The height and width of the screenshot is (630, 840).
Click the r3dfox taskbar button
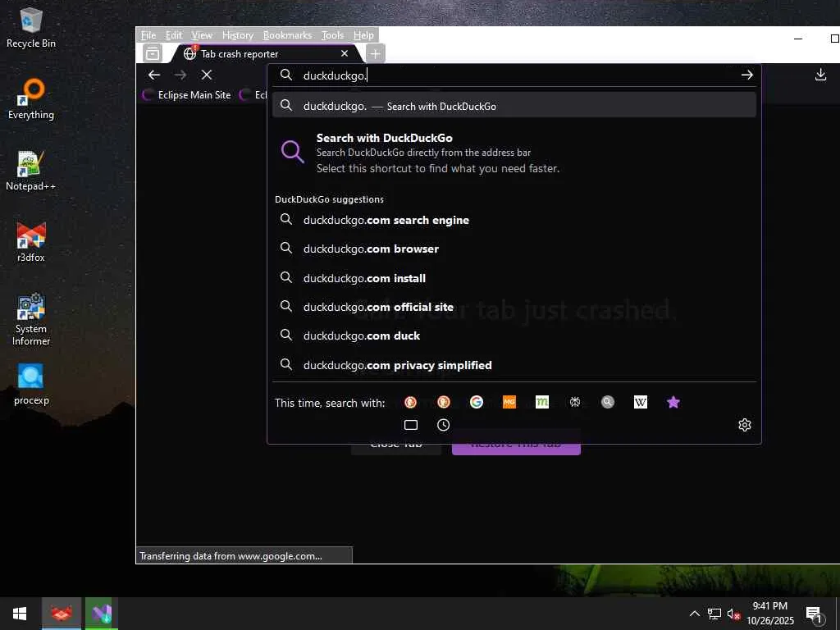(x=62, y=614)
